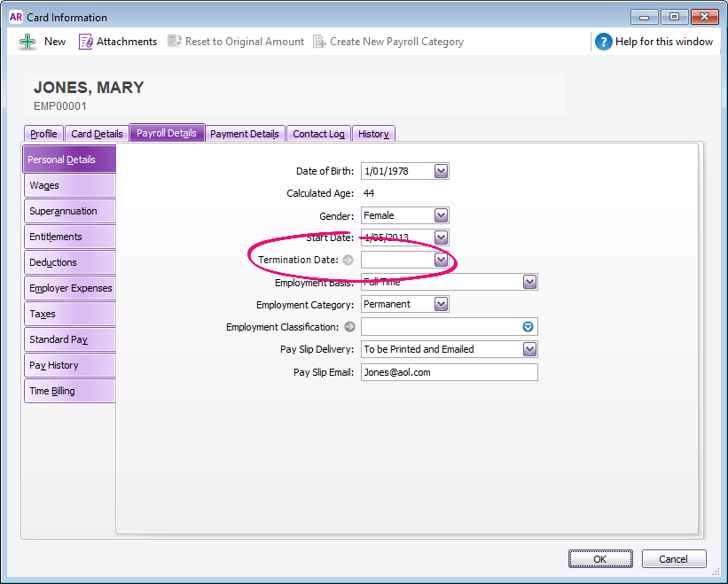This screenshot has width=728, height=584.
Task: Expand the Employment Category dropdown
Action: coord(441,304)
